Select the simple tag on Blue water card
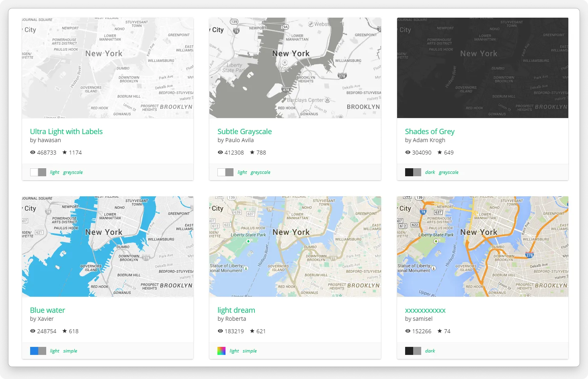Viewport: 588px width, 379px height. pos(70,351)
